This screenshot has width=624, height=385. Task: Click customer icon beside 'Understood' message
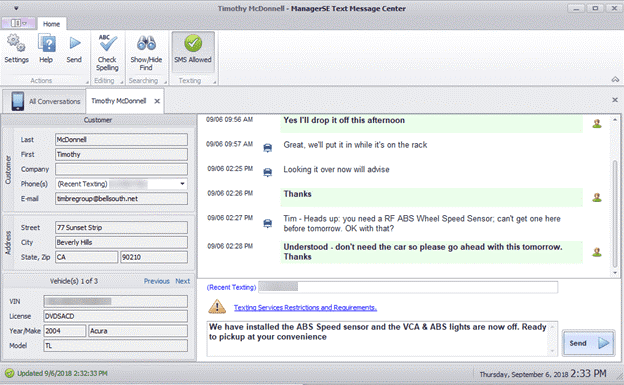pos(597,252)
